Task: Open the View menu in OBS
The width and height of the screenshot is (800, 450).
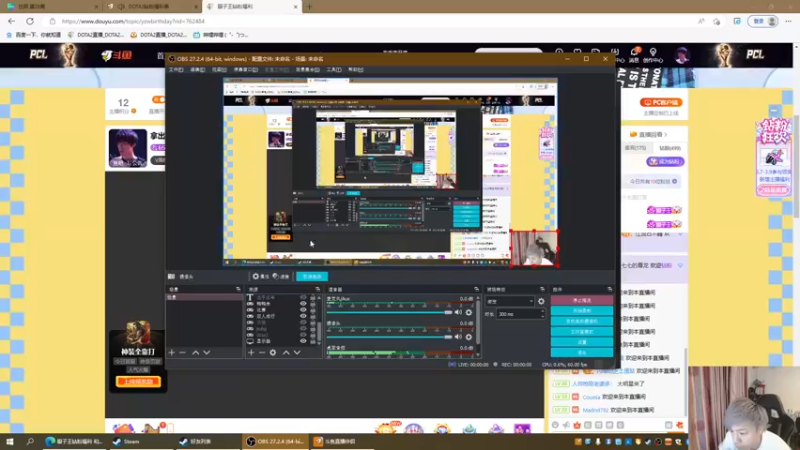Action: point(219,70)
